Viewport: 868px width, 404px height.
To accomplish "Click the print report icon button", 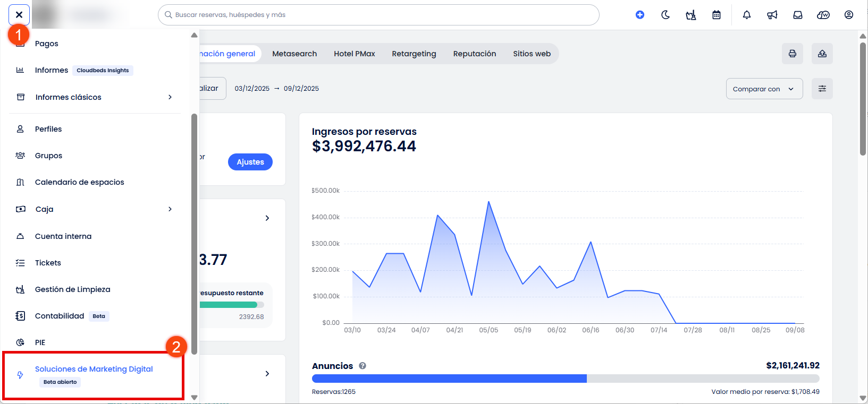I will [793, 54].
